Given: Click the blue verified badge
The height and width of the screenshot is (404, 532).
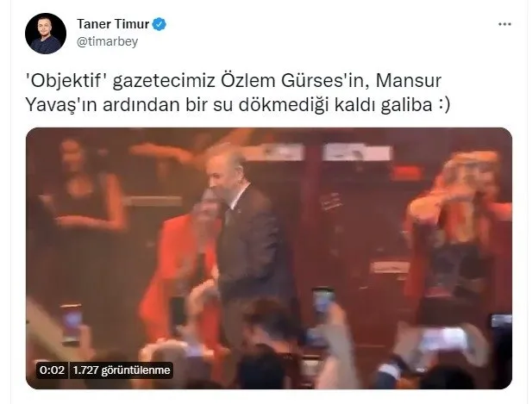Looking at the screenshot, I should (160, 24).
